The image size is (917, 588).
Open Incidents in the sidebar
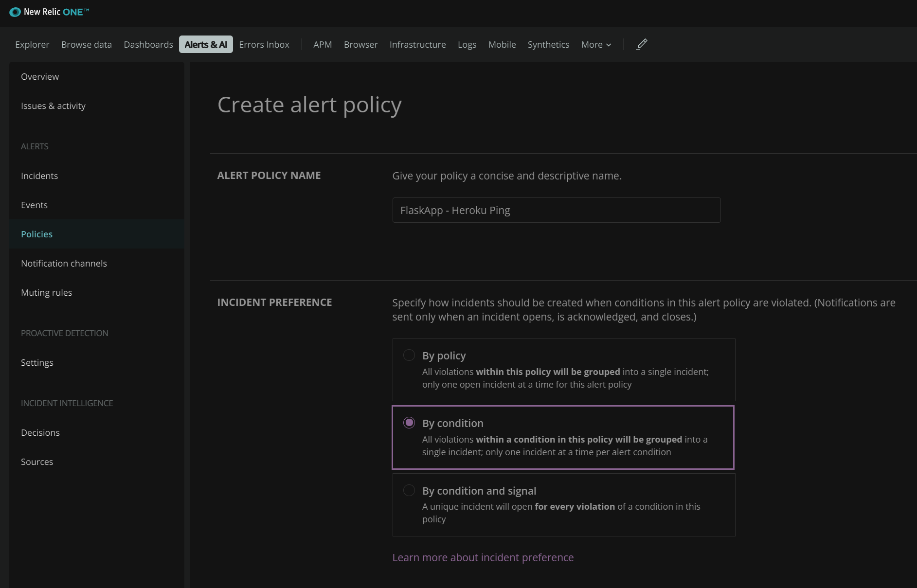97,176
